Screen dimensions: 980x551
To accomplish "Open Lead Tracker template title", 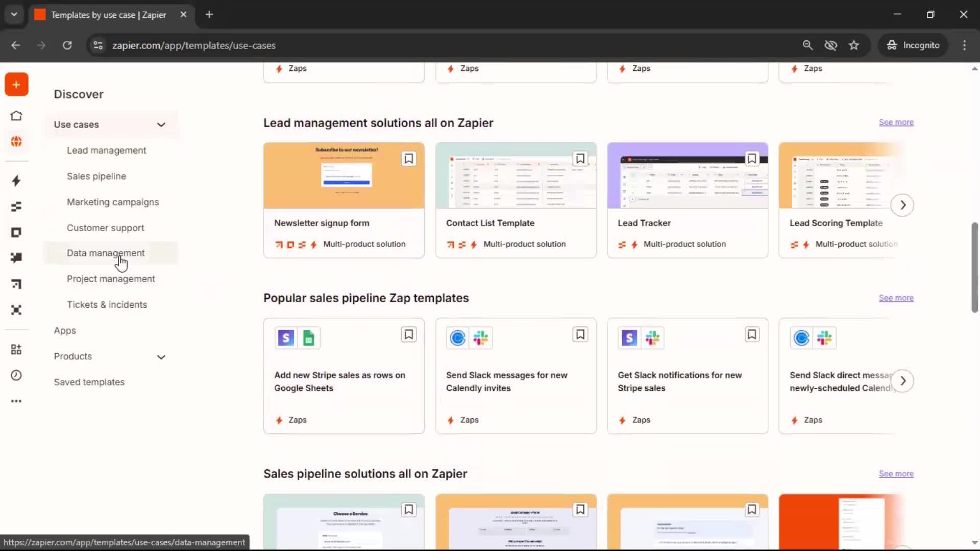I will tap(644, 223).
